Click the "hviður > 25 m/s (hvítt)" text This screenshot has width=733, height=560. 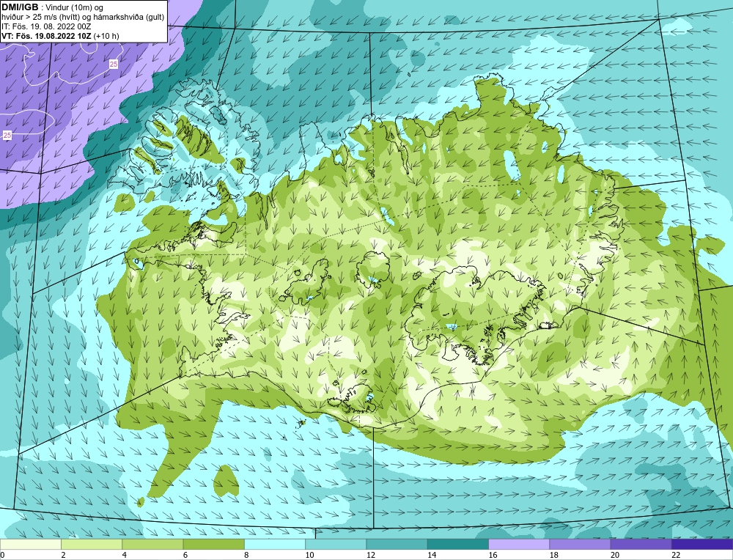click(40, 17)
